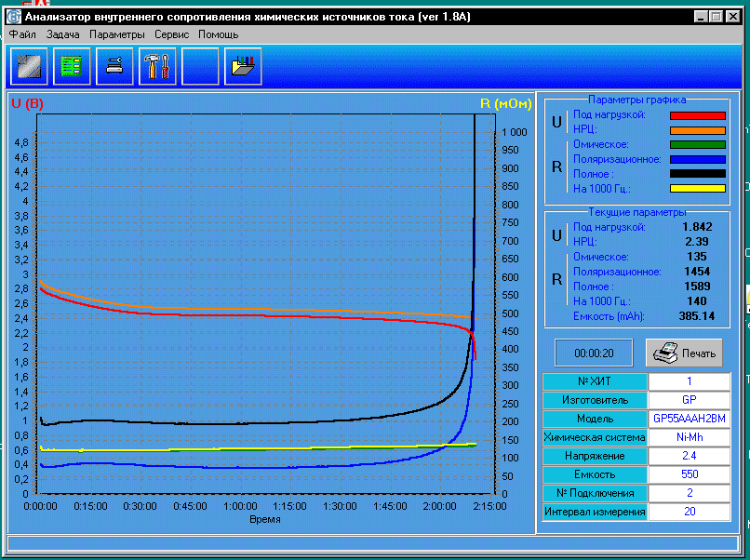Click the green Омическое color swatch
This screenshot has width=750, height=560.
[x=698, y=145]
